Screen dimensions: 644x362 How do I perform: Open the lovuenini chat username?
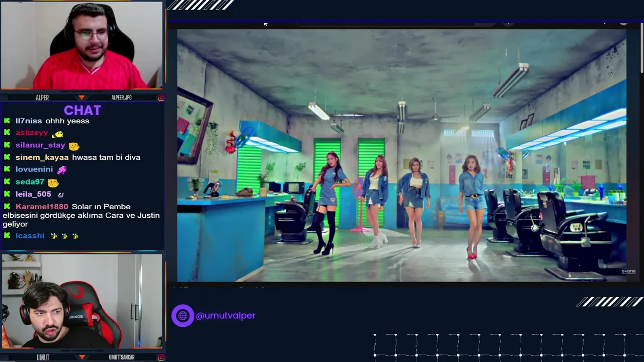pos(34,169)
